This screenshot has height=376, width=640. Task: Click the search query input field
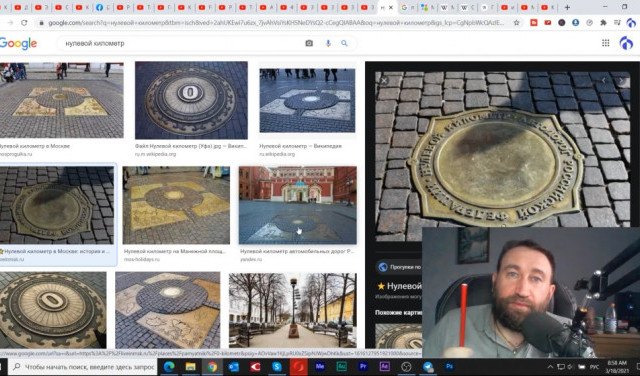coord(180,43)
